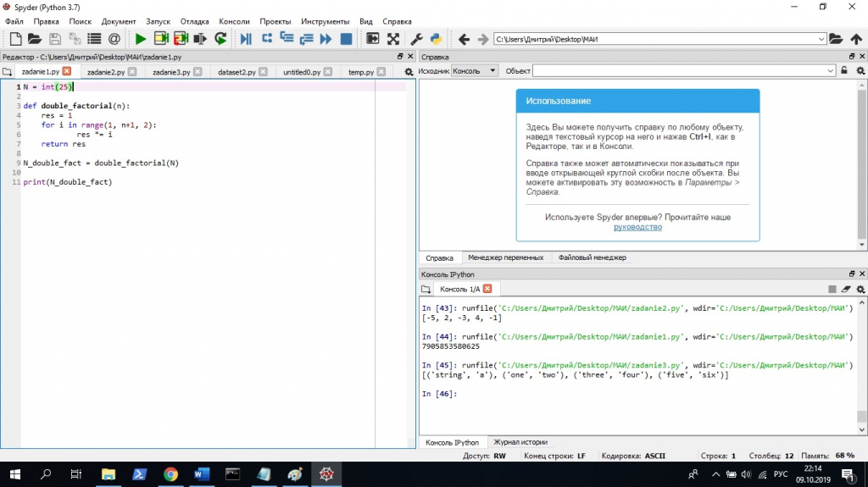Switch to zadanie3.py tab
The image size is (868, 487).
[171, 72]
